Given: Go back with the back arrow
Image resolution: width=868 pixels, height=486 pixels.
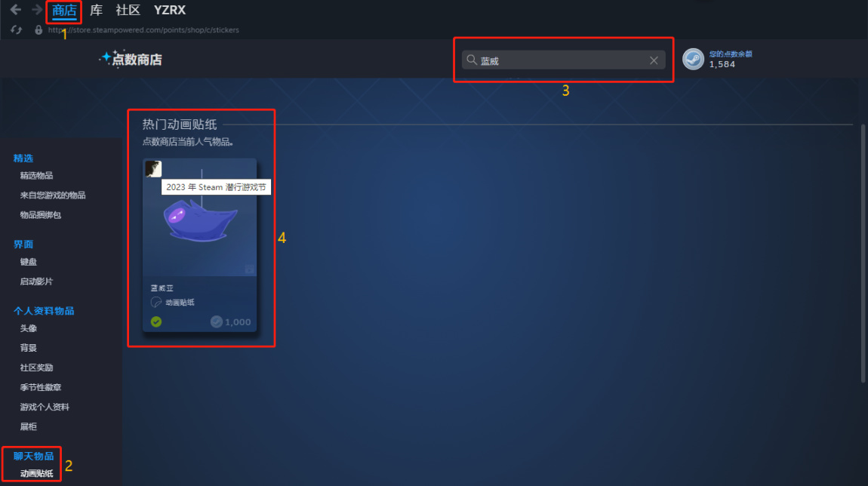Looking at the screenshot, I should (16, 9).
